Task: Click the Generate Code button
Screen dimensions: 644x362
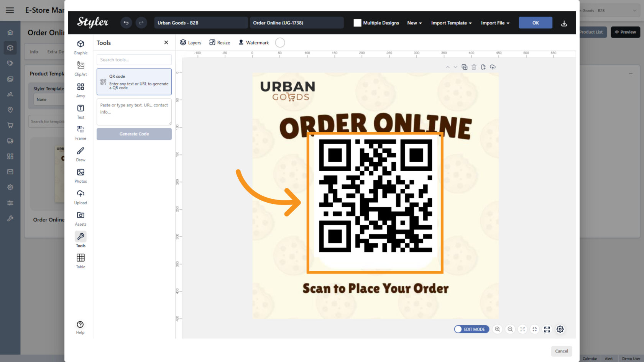Action: [x=134, y=134]
